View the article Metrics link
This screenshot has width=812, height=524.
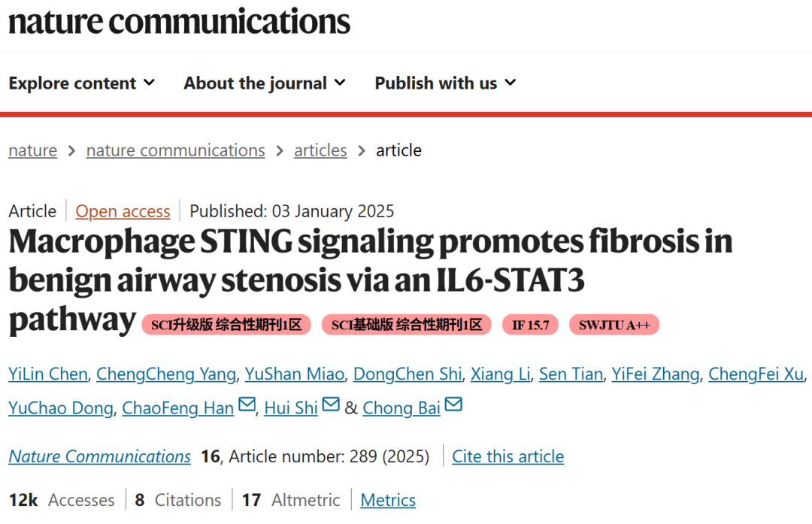coord(388,500)
